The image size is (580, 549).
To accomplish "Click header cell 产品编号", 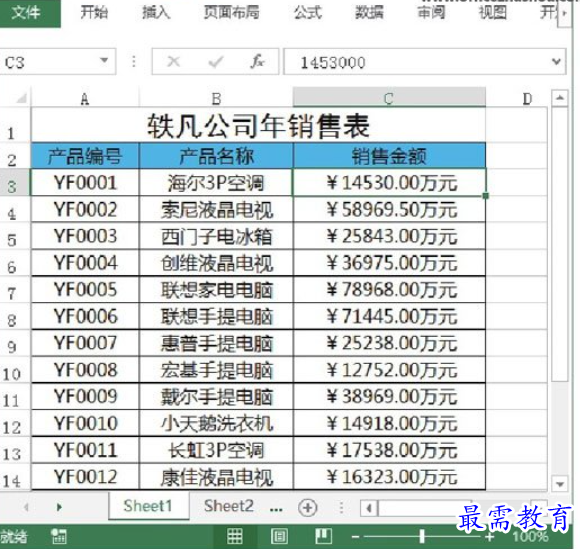I will [x=85, y=156].
